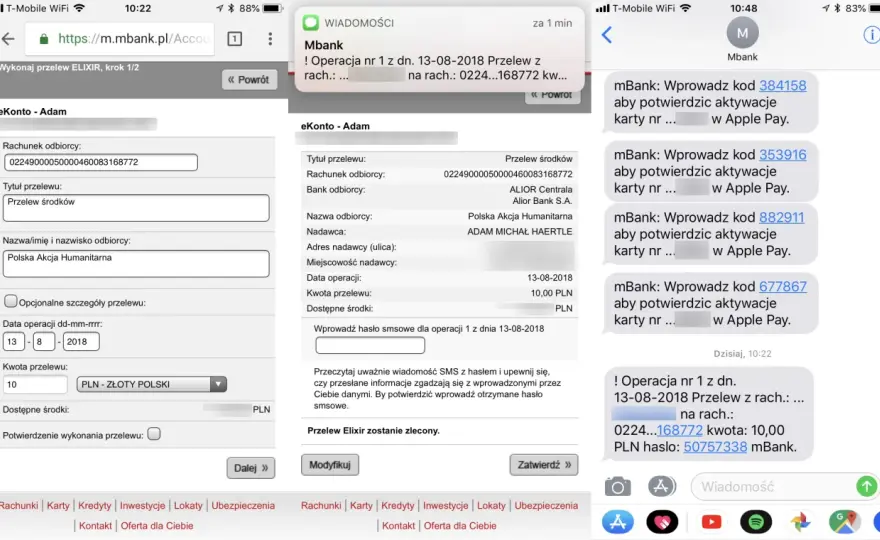880x540 pixels.
Task: Open Lokaty link in middle footer
Action: tap(491, 505)
